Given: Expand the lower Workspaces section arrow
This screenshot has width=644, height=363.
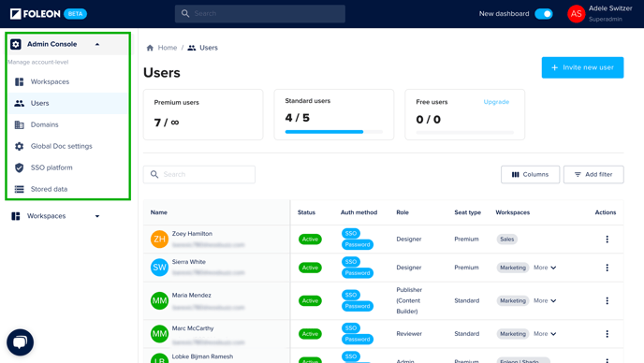Looking at the screenshot, I should pos(97,216).
